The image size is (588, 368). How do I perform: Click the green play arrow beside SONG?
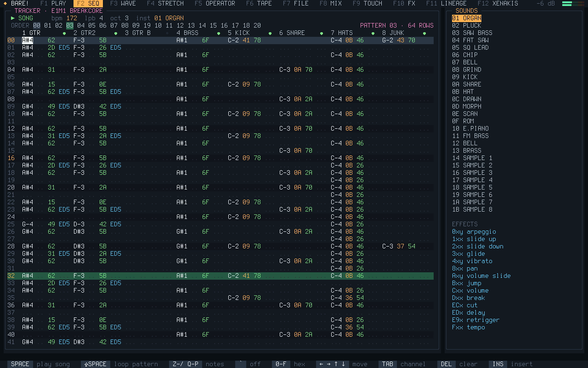pyautogui.click(x=13, y=18)
